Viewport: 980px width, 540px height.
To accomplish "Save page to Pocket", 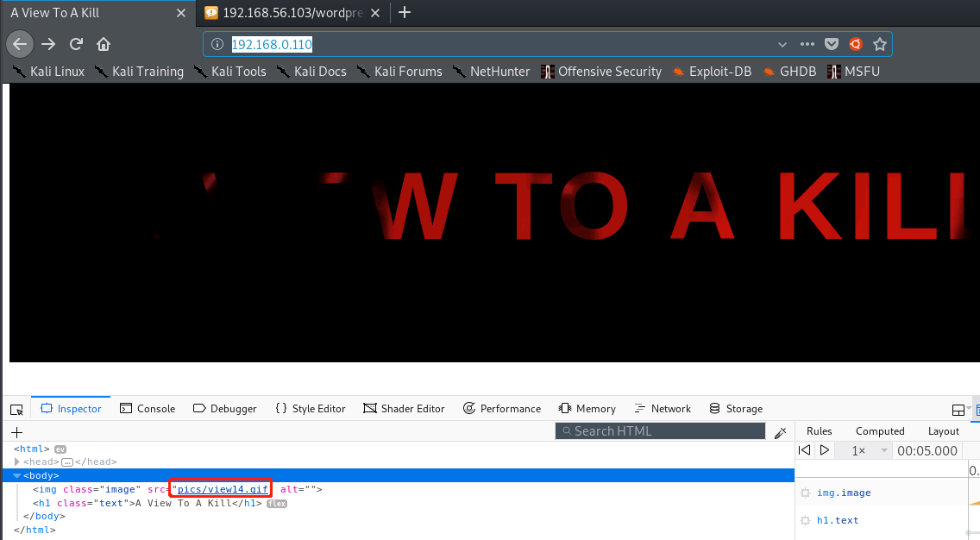I will pyautogui.click(x=832, y=44).
